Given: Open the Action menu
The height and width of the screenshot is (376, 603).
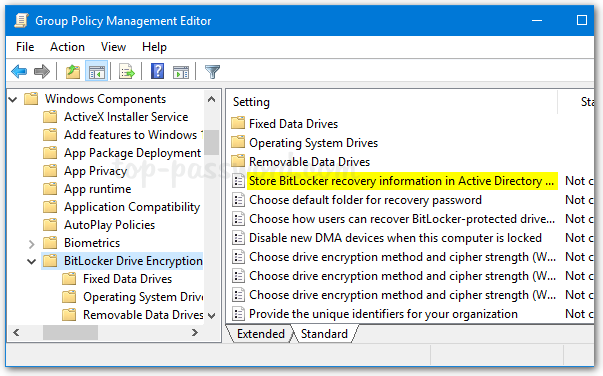Looking at the screenshot, I should (x=67, y=47).
